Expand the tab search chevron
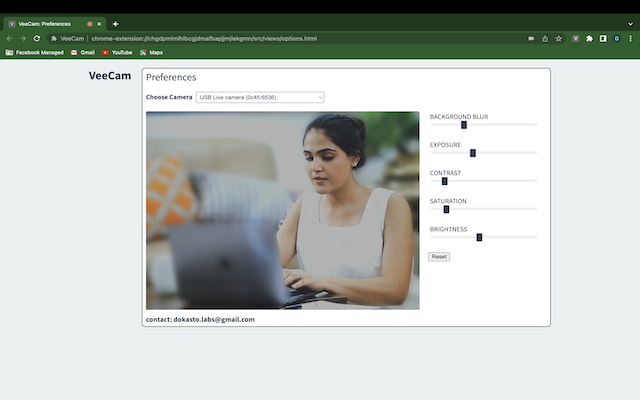 pos(631,24)
